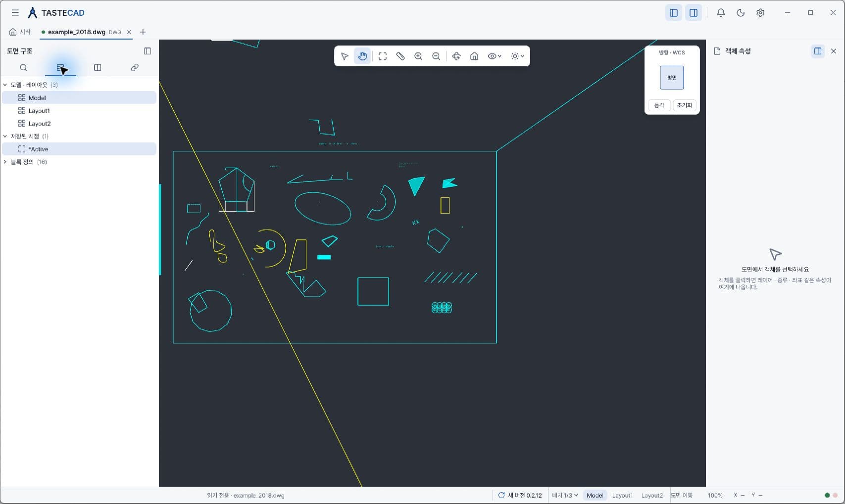Open the 배치 1/3 dropdown in status bar

click(x=565, y=495)
